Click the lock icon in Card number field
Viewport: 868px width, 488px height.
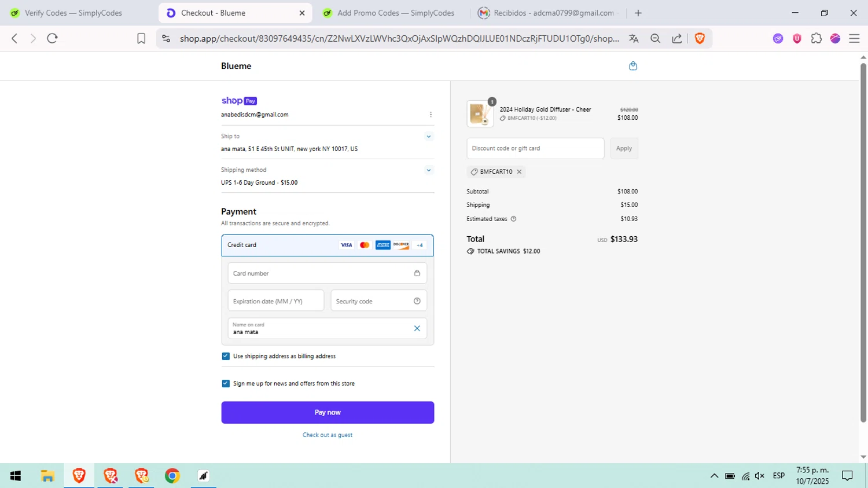tap(417, 273)
